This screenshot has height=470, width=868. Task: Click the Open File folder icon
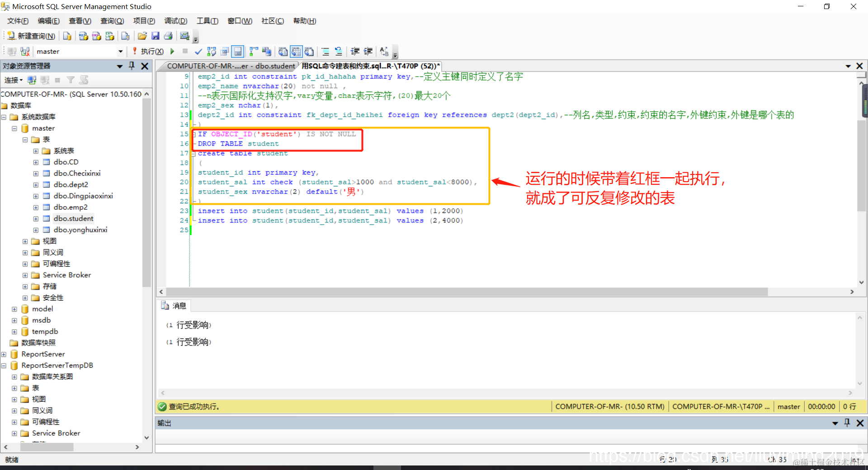tap(142, 36)
